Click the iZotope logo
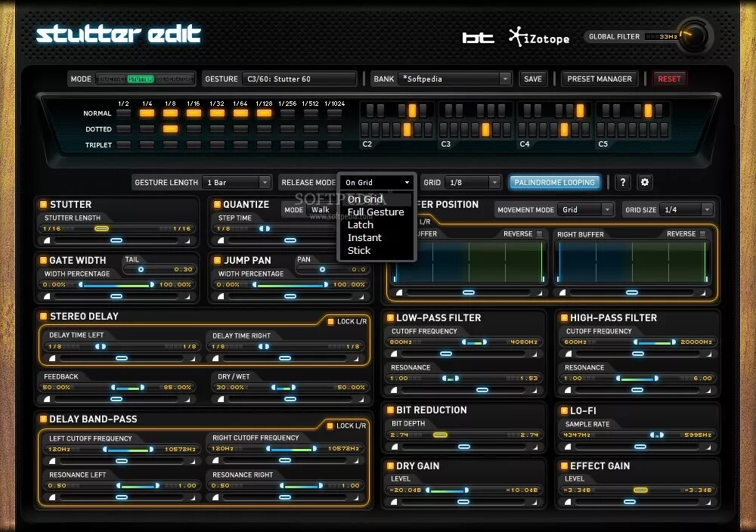Viewport: 756px width, 532px height. coord(539,37)
